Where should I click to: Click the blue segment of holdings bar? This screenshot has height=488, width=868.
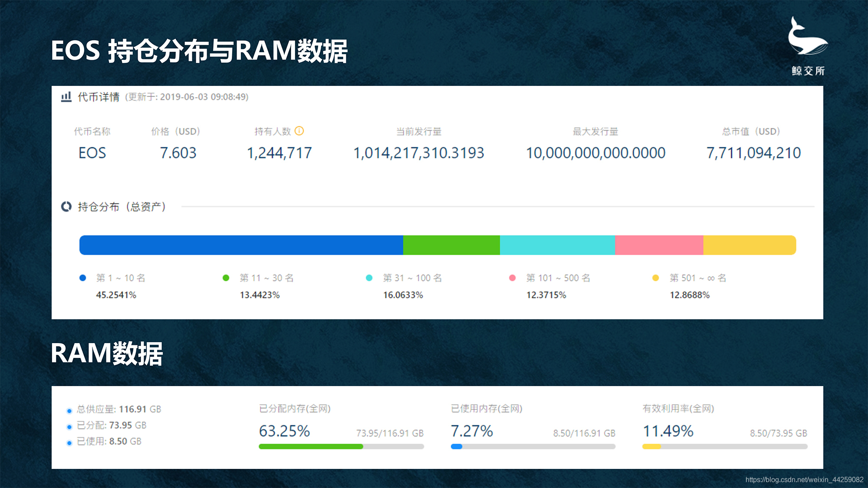coord(241,245)
